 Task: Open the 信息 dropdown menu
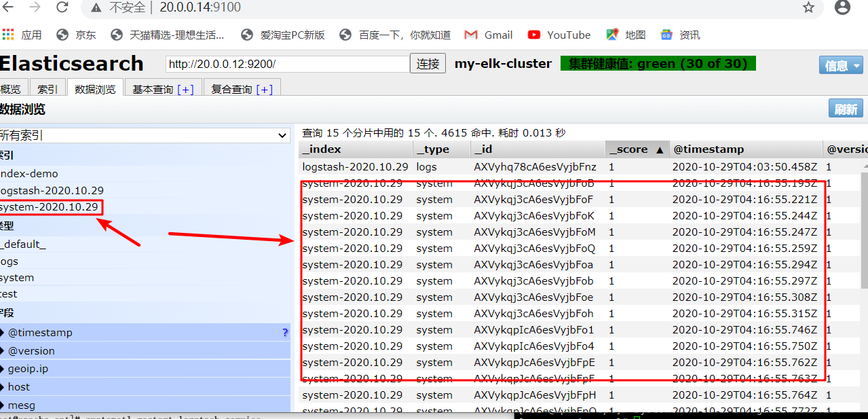pyautogui.click(x=841, y=65)
